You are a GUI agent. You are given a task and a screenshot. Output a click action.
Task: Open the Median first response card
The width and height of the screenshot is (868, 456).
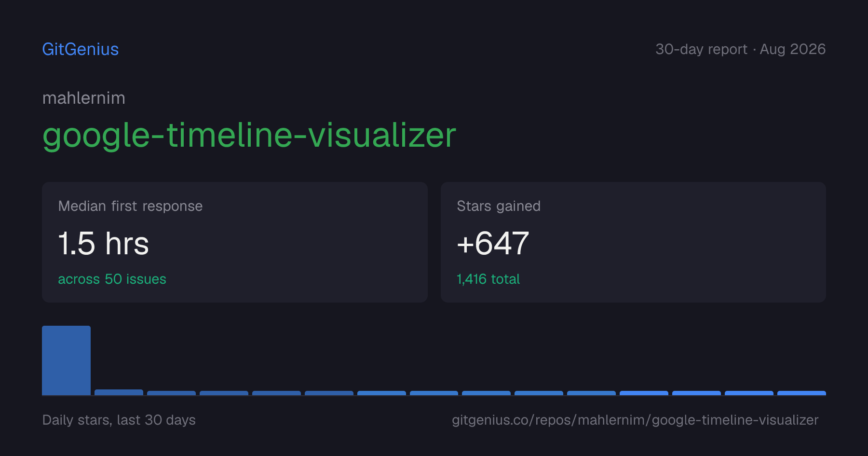[235, 242]
